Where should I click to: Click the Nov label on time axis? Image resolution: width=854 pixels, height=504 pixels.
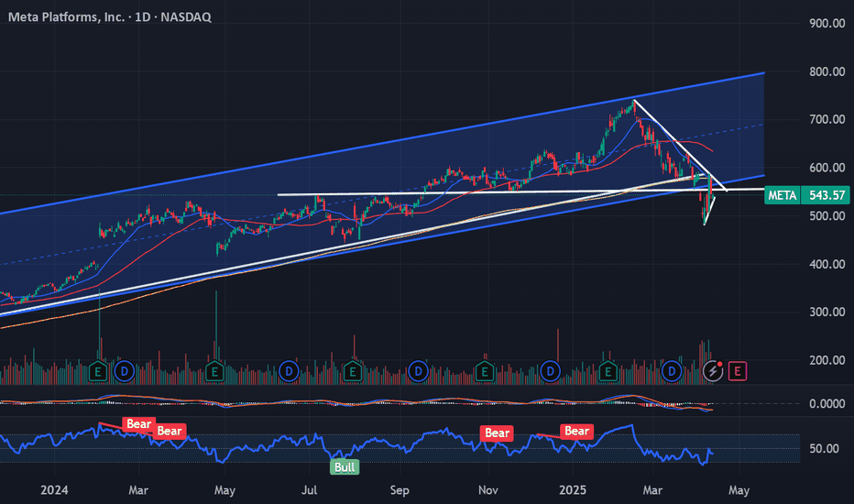click(488, 490)
